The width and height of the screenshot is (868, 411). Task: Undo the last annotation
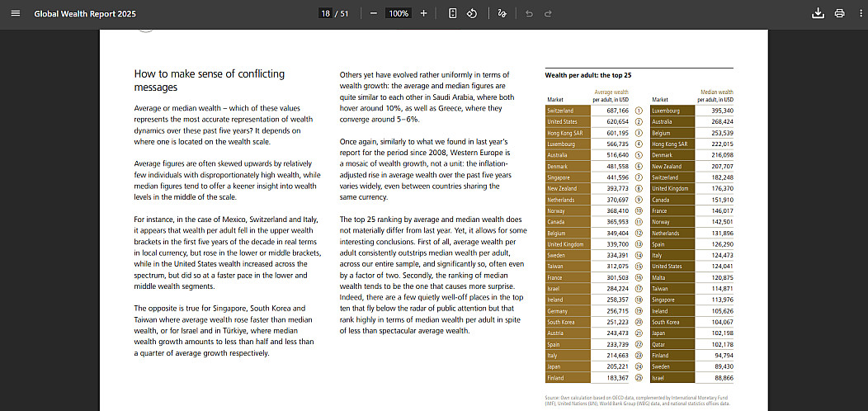[x=529, y=13]
